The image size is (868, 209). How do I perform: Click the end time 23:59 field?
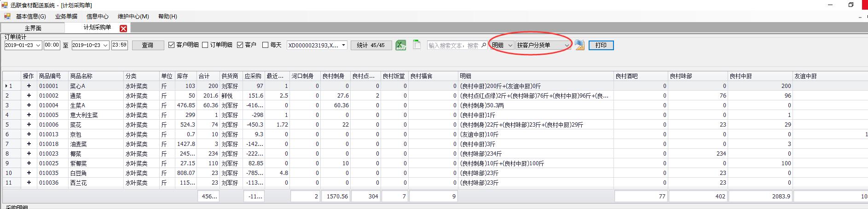point(120,45)
